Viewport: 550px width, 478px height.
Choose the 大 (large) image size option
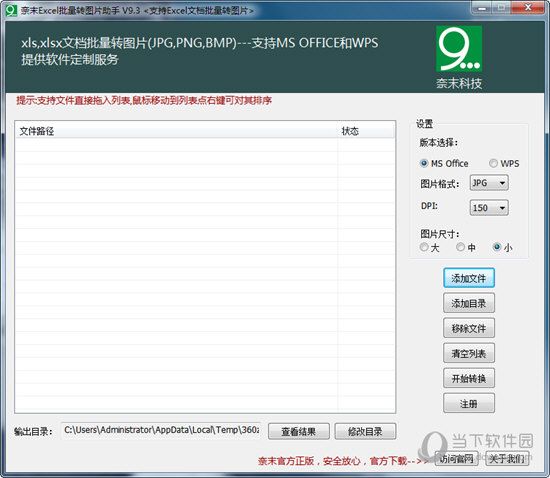429,247
